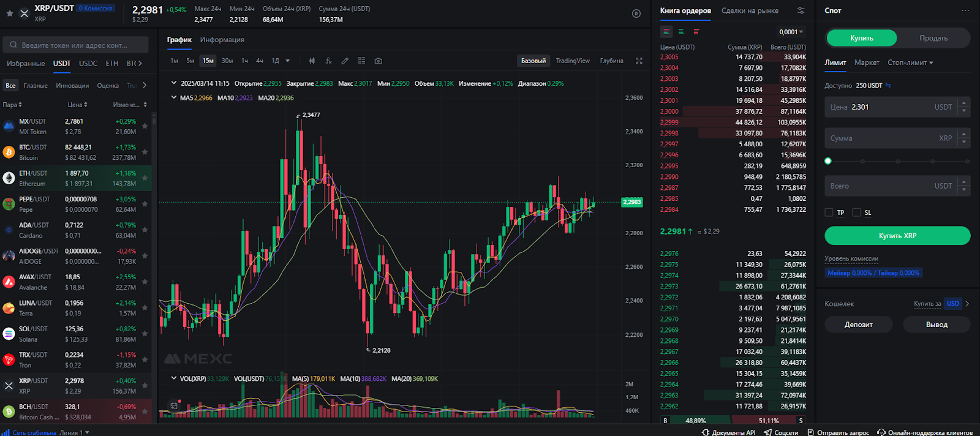This screenshot has height=436, width=980.
Task: Click the Депозит button
Action: (858, 325)
